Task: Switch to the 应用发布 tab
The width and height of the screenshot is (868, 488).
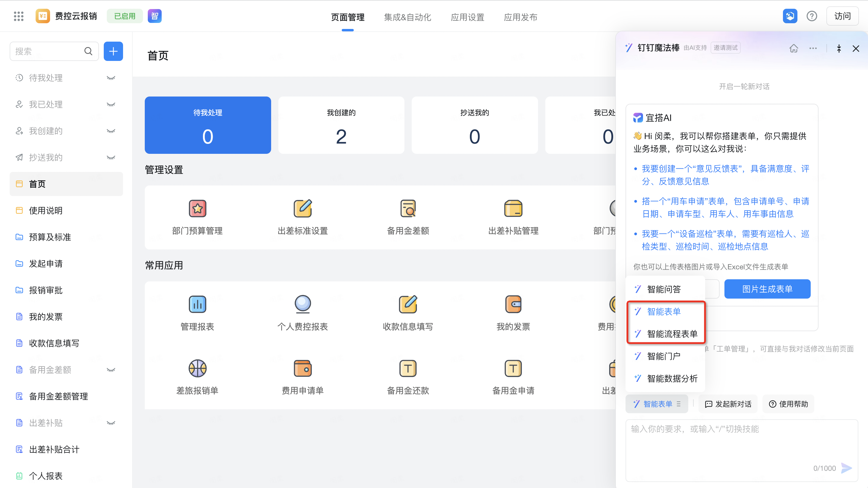Action: 520,17
